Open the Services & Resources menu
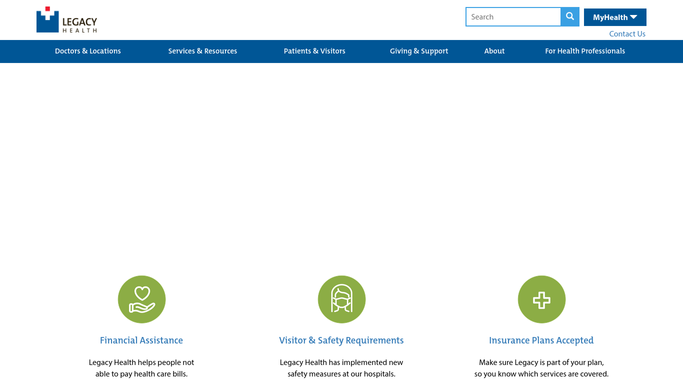 tap(203, 51)
